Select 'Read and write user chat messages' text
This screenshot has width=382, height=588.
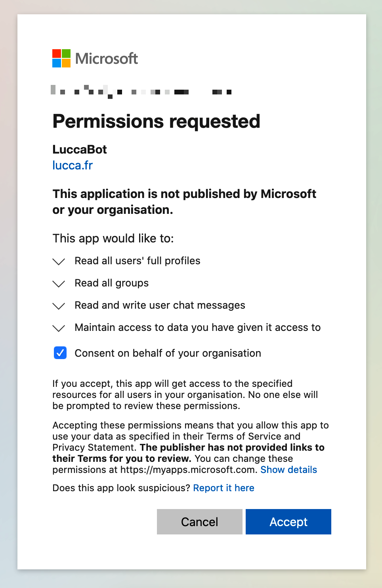click(160, 305)
